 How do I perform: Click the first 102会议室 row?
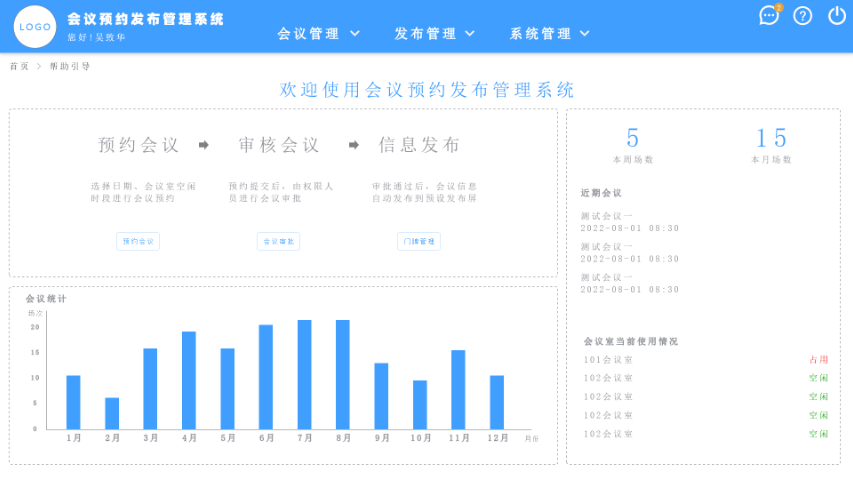tap(706, 378)
